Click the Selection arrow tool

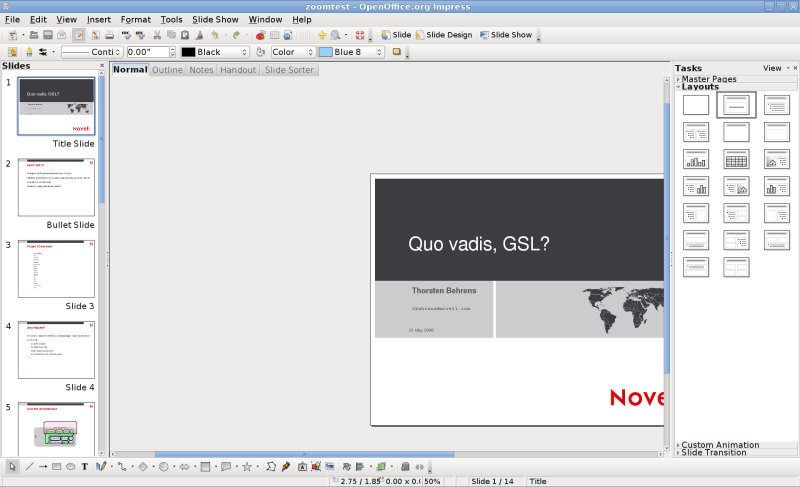[x=13, y=466]
